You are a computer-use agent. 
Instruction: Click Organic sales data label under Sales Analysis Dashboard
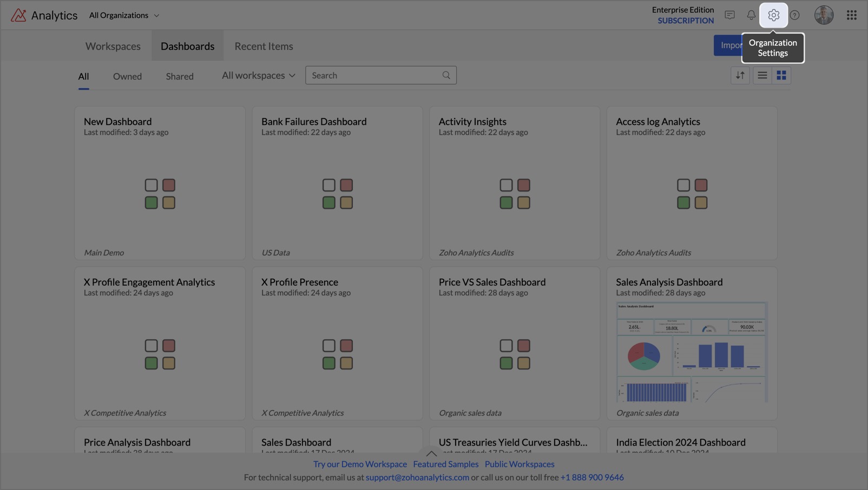[647, 413]
